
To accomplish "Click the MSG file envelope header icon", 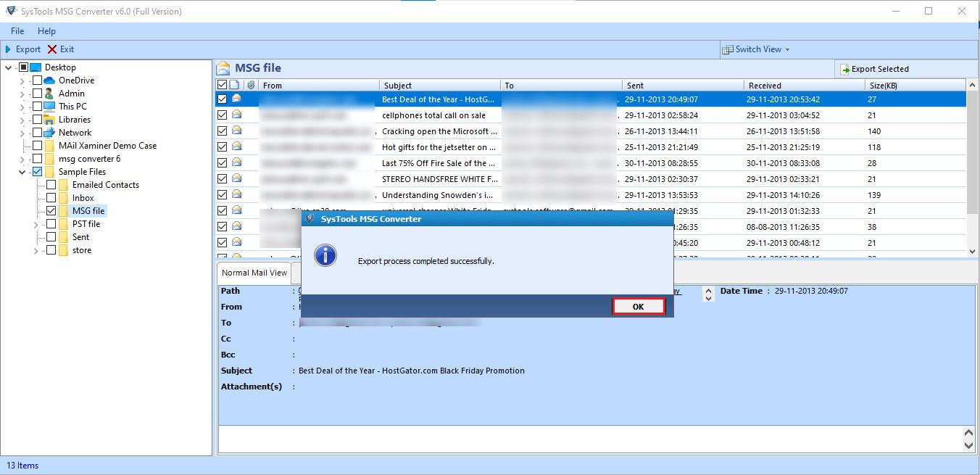I will point(223,68).
